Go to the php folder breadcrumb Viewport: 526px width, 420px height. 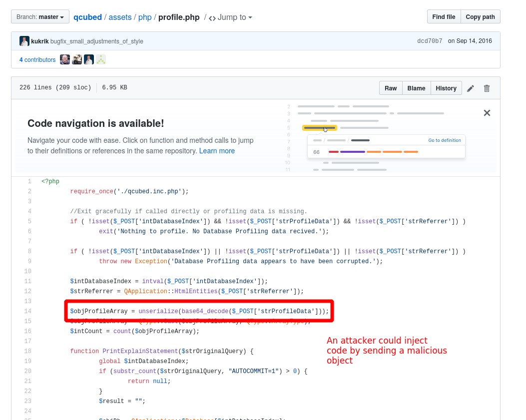(145, 17)
